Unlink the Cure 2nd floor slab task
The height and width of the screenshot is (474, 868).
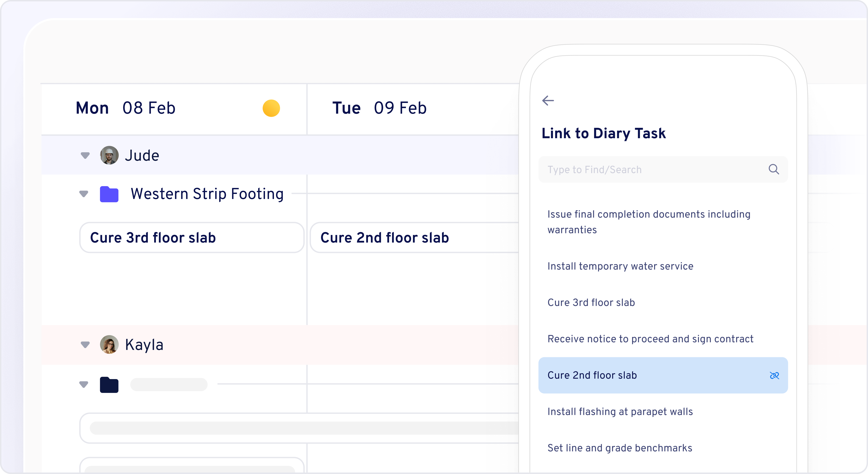[774, 375]
